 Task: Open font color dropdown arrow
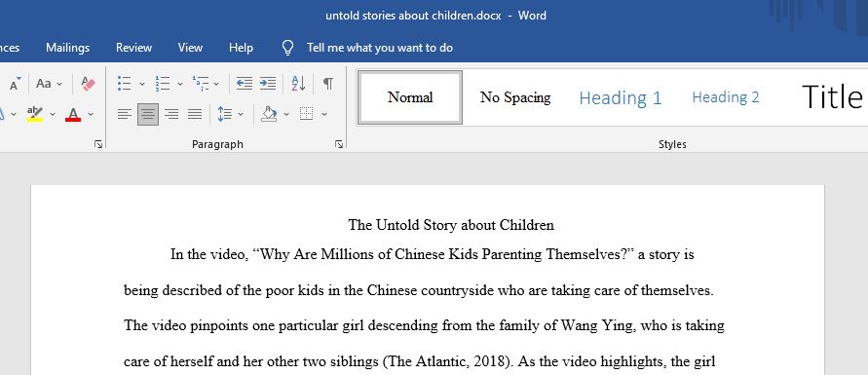[91, 115]
